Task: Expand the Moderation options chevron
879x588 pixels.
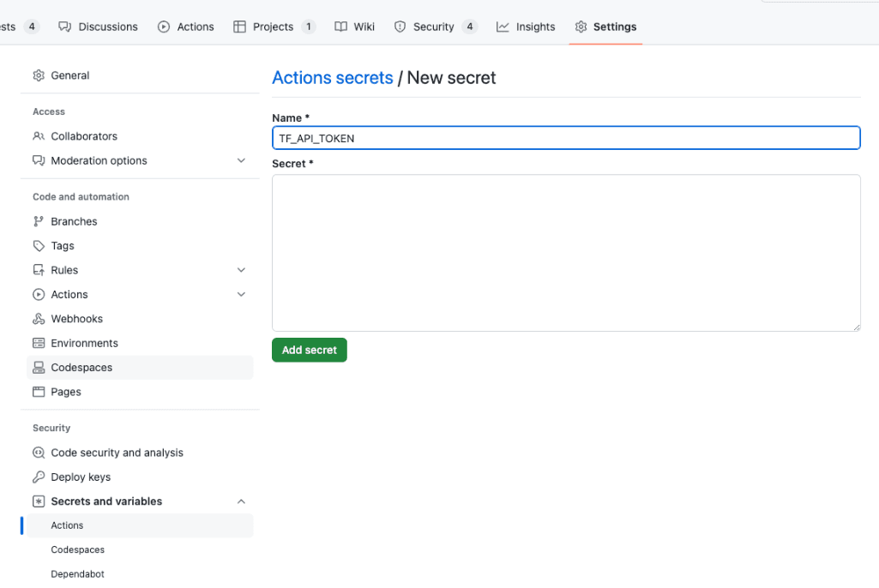Action: pos(241,160)
